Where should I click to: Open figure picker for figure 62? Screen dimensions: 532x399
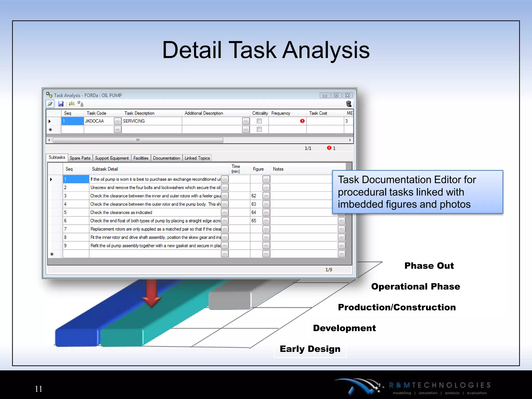[x=266, y=196]
